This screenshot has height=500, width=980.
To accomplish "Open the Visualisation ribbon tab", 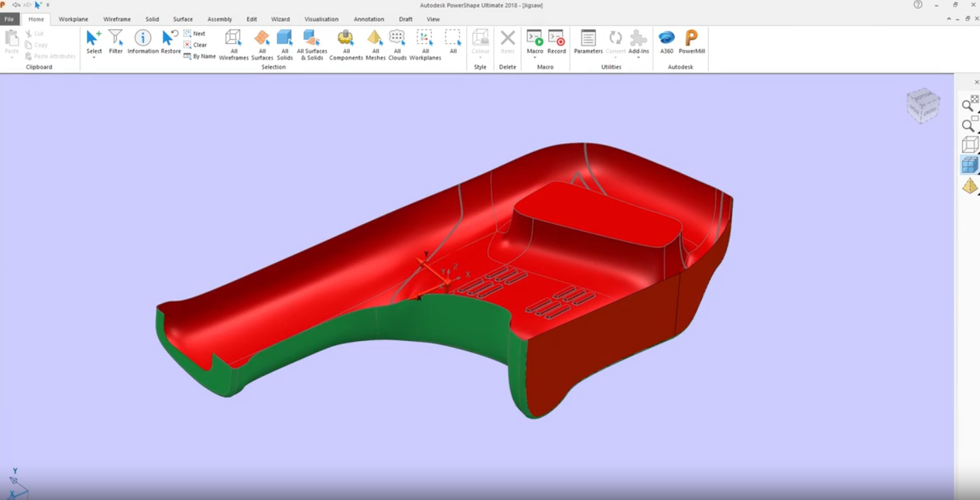I will point(321,19).
